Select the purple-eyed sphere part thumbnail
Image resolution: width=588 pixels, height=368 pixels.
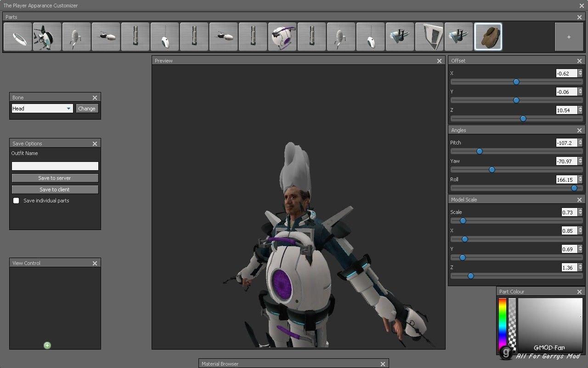coord(282,37)
